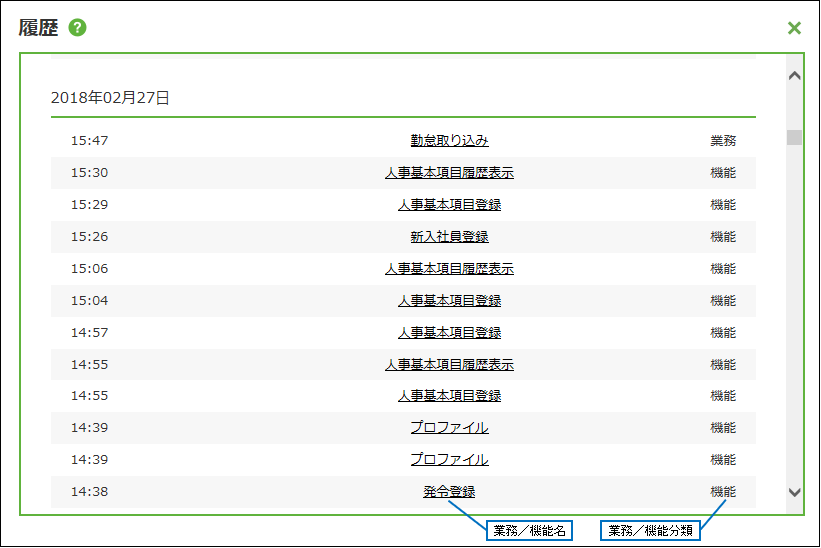
Task: Select 機能 category in 新入社員登録 row
Action: tap(723, 237)
